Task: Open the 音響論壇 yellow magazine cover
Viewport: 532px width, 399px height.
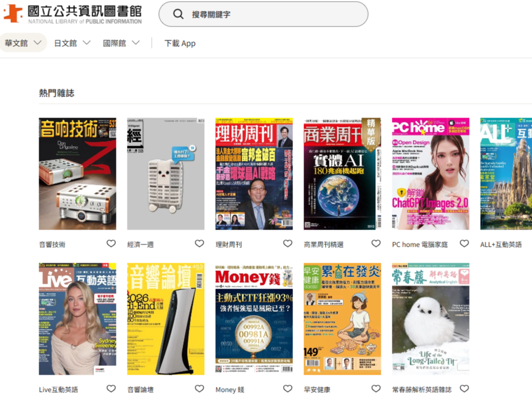Action: tap(166, 319)
